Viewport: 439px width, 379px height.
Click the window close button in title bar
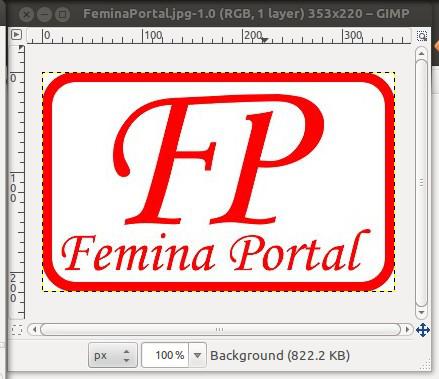tap(26, 14)
